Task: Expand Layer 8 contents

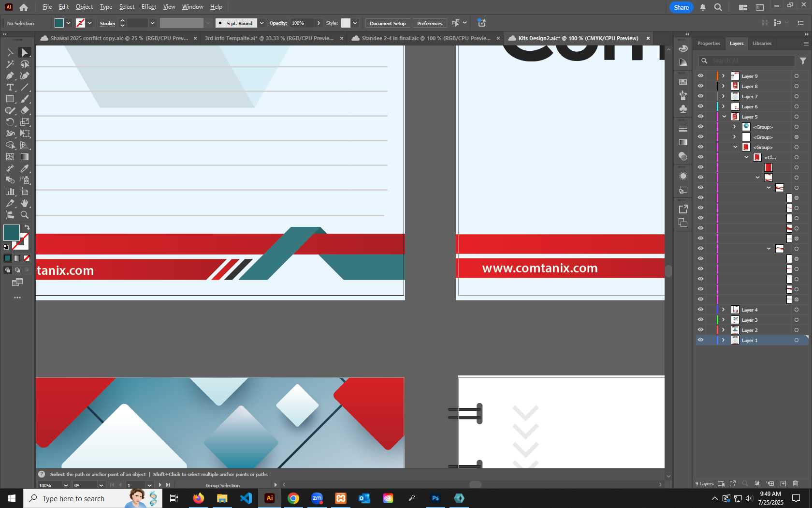Action: (x=724, y=86)
